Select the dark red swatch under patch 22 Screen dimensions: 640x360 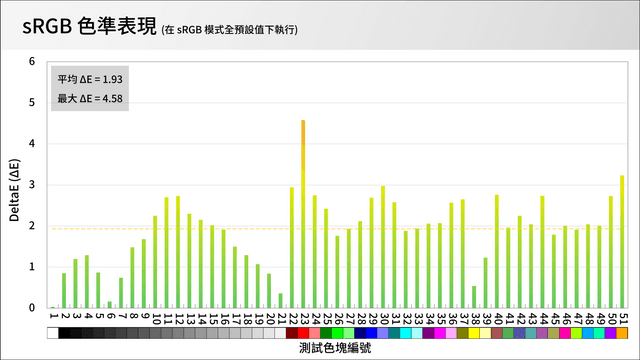(x=292, y=333)
